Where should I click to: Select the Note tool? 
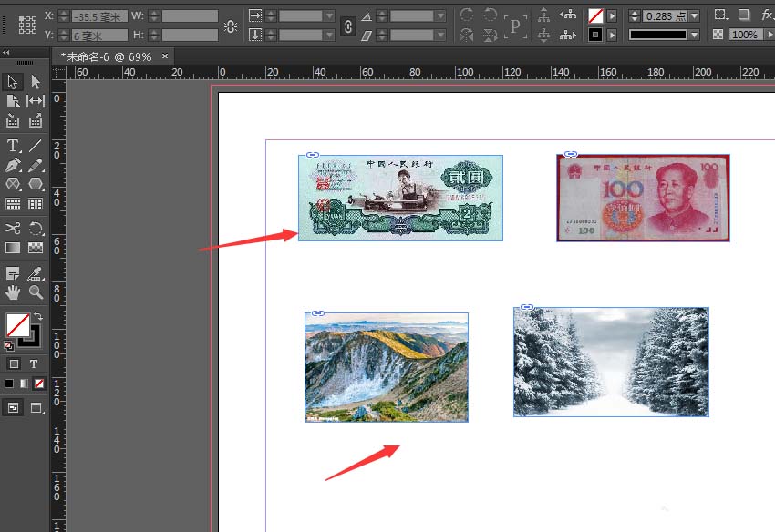tap(13, 273)
